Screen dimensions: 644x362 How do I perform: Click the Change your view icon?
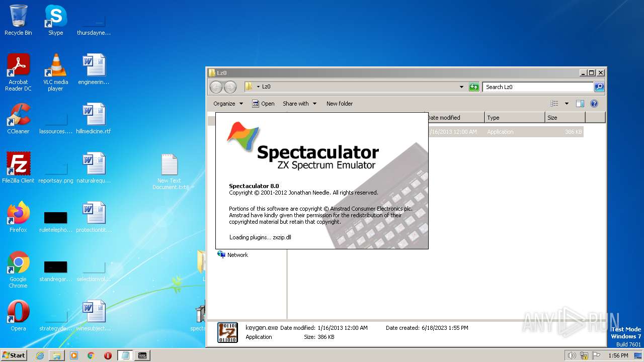tap(554, 104)
